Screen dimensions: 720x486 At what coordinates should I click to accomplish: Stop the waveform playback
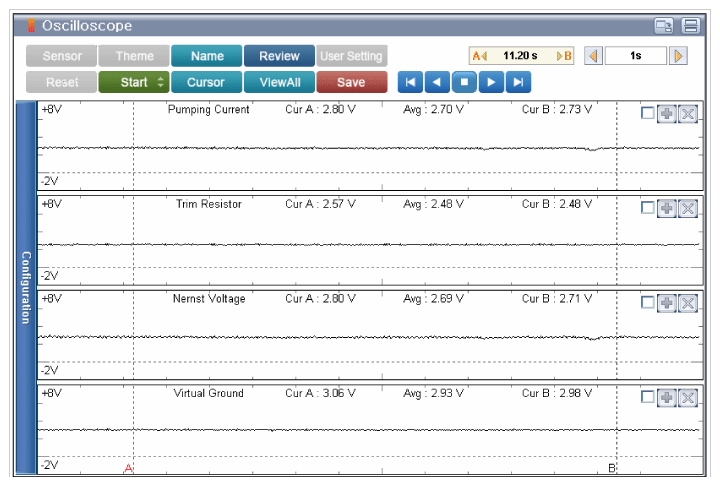click(463, 82)
